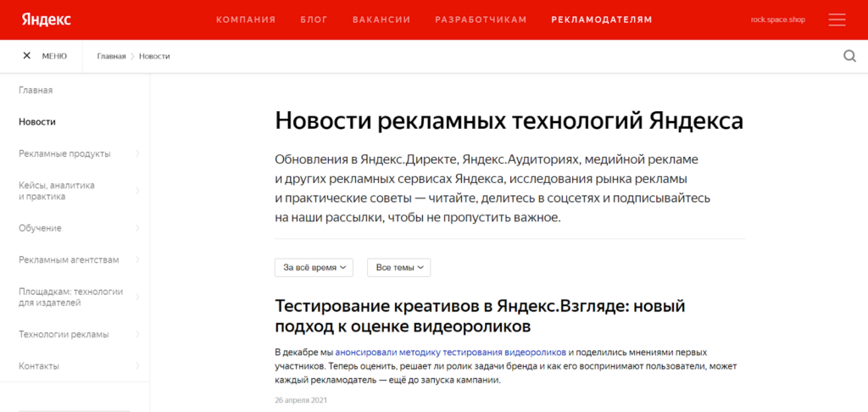Open Рекламным агентствам in the sidebar
The image size is (868, 412).
point(69,259)
